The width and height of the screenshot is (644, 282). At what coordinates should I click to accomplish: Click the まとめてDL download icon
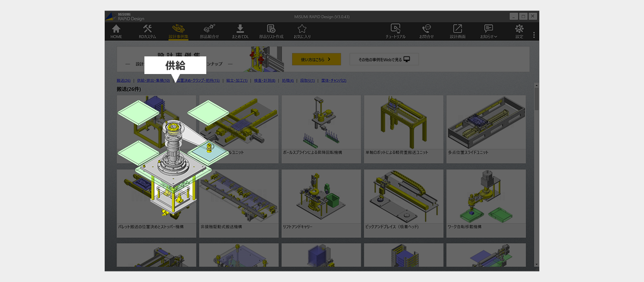(240, 31)
